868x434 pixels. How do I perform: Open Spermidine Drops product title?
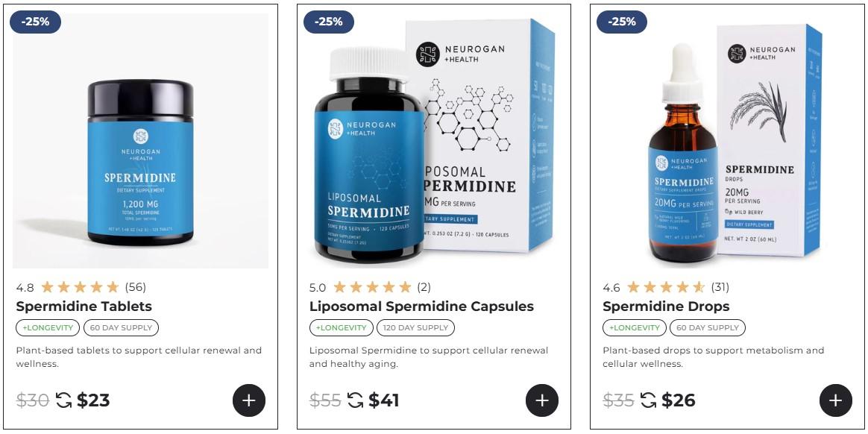click(666, 306)
